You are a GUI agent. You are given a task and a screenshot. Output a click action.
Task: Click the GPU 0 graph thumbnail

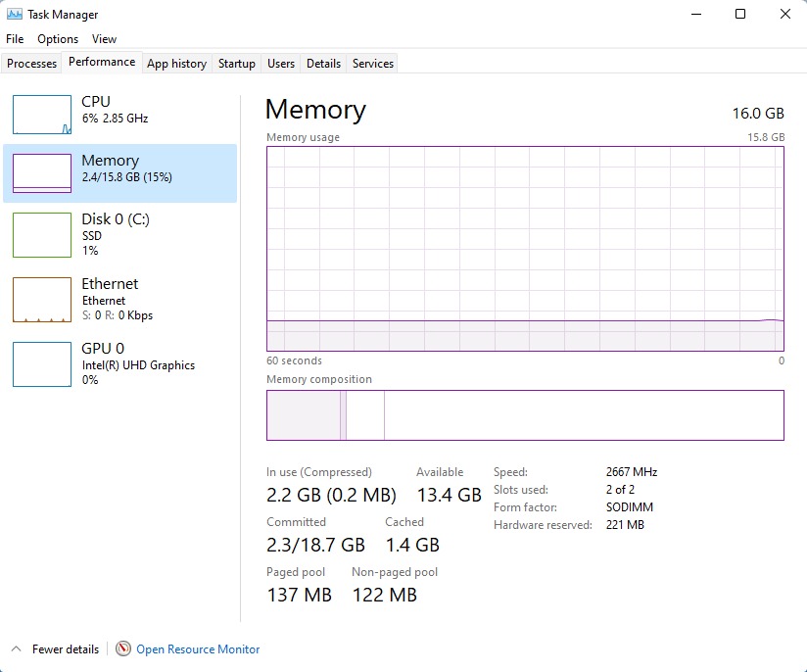coord(42,364)
